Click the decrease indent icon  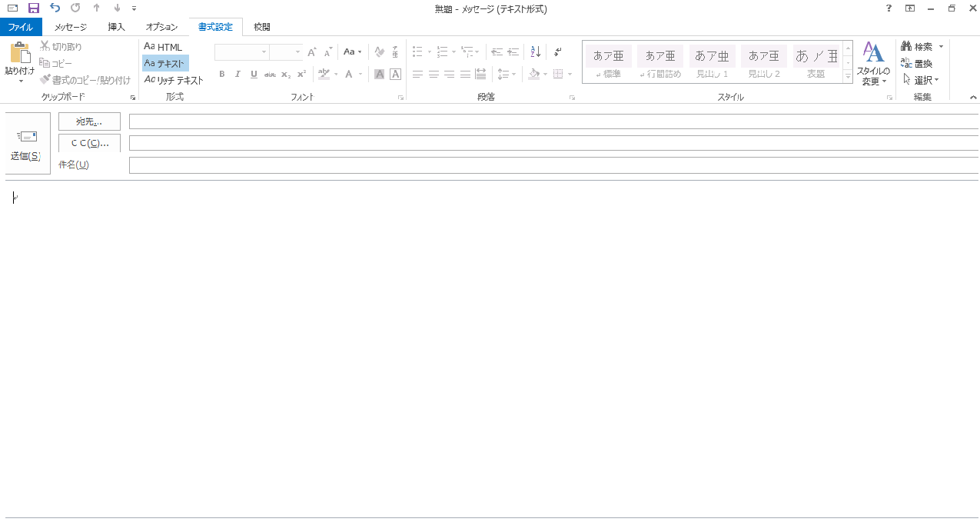tap(497, 52)
